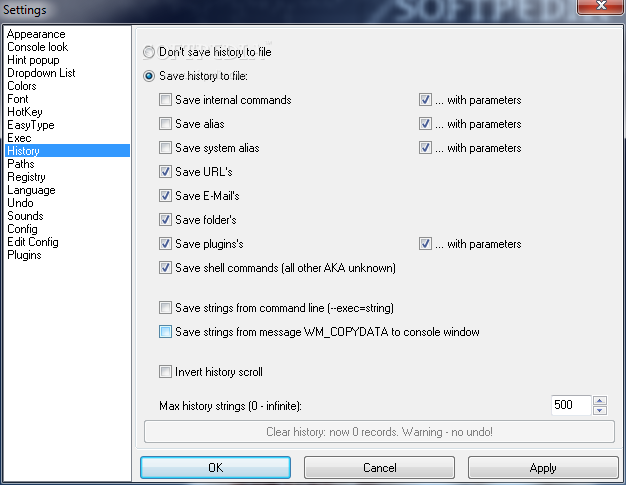Select Config in the settings list
626x485 pixels.
pos(67,229)
